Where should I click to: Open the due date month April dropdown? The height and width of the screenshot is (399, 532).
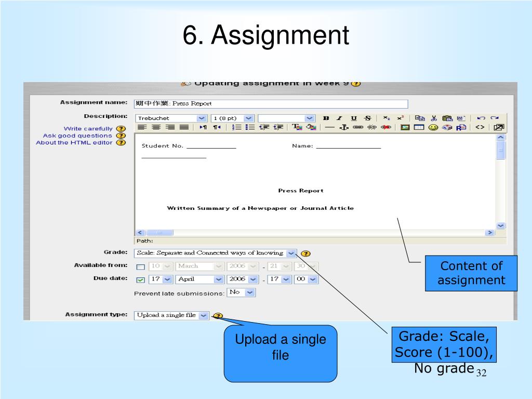[200, 279]
